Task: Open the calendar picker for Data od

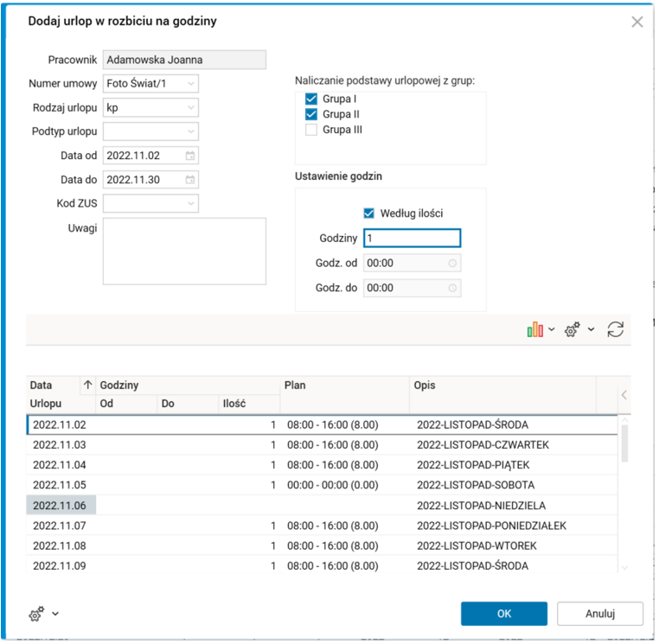Action: [190, 156]
